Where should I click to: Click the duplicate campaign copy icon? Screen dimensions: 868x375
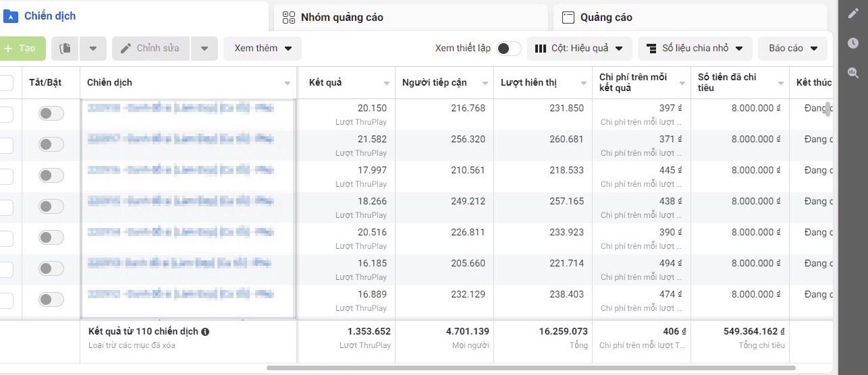tap(65, 49)
